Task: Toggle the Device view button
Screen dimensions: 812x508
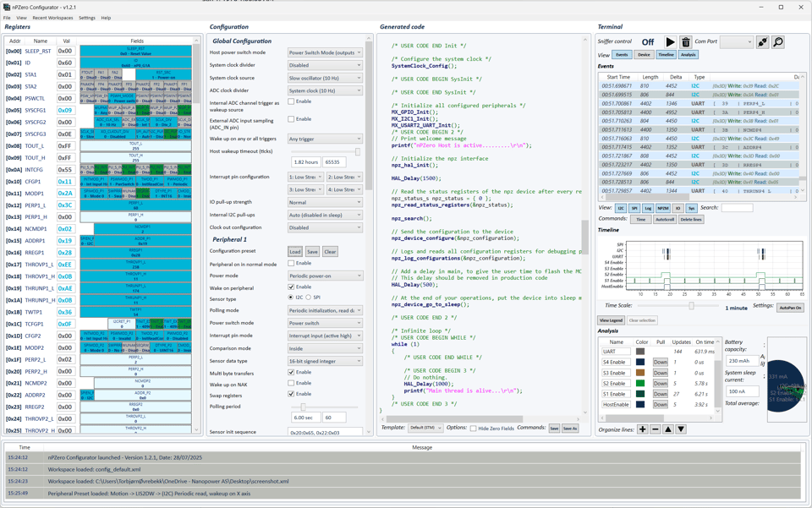Action: point(644,55)
